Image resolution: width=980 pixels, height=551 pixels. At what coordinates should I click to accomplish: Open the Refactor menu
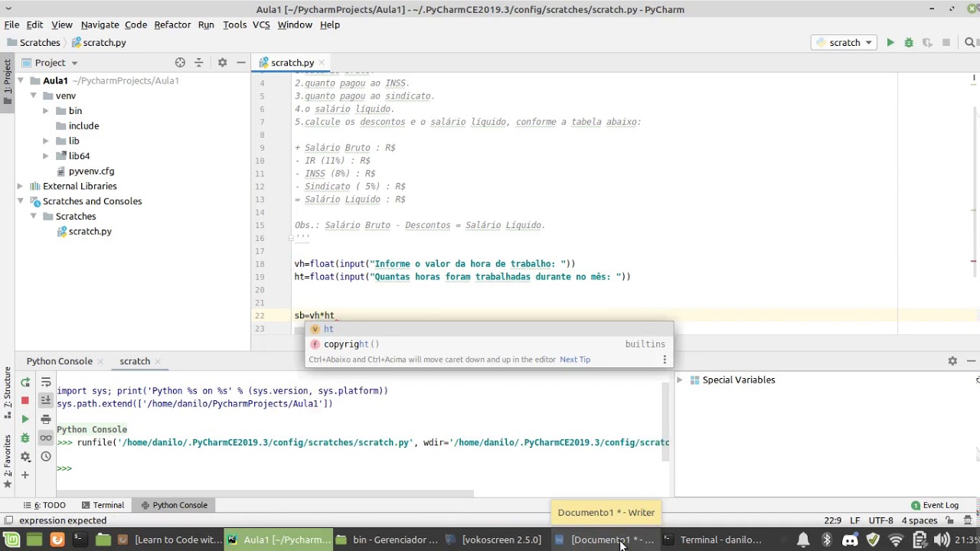pos(172,24)
